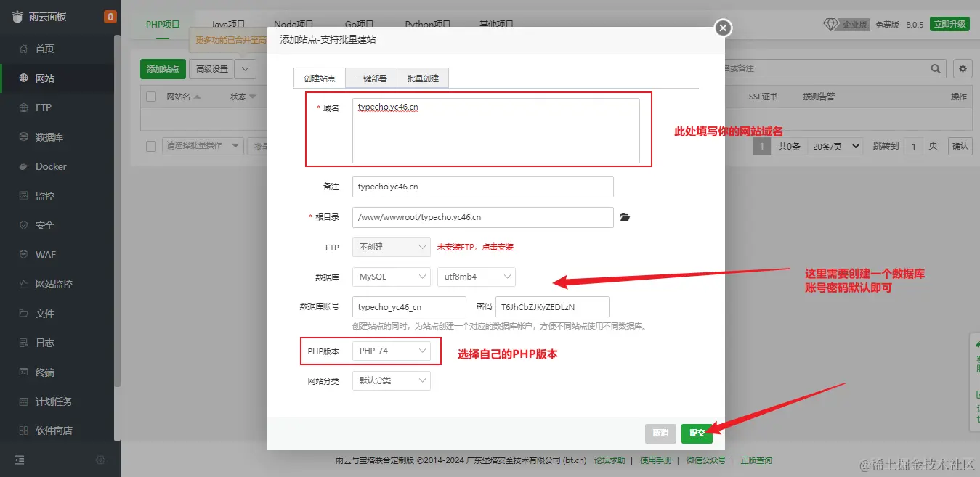Image resolution: width=980 pixels, height=477 pixels.
Task: Click the grey 取消 cancel button
Action: point(660,433)
